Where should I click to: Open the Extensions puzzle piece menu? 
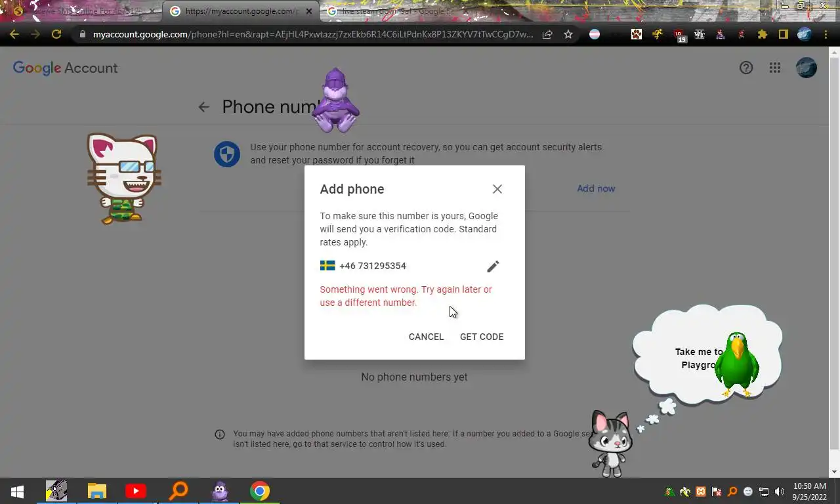[763, 34]
